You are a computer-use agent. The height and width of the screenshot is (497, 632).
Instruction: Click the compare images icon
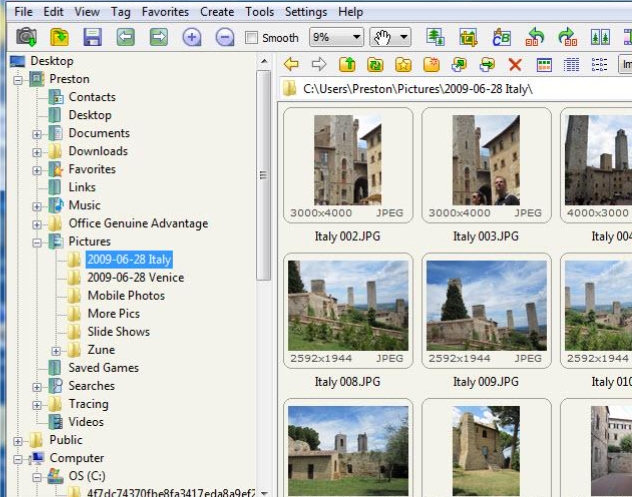[600, 37]
